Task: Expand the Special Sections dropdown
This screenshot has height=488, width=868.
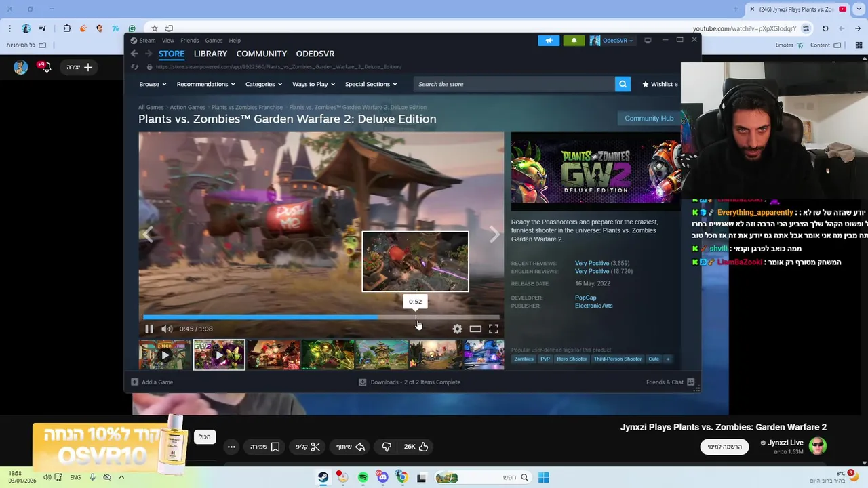Action: point(371,84)
